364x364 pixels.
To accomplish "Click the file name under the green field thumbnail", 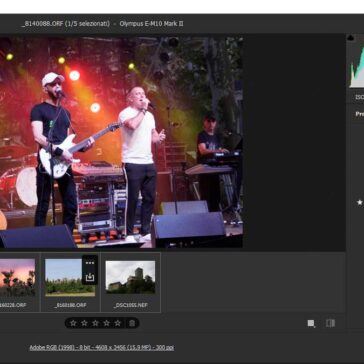I will (70, 305).
